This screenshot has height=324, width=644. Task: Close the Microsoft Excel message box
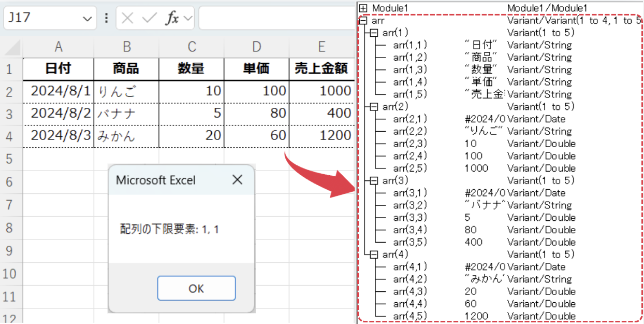[237, 180]
